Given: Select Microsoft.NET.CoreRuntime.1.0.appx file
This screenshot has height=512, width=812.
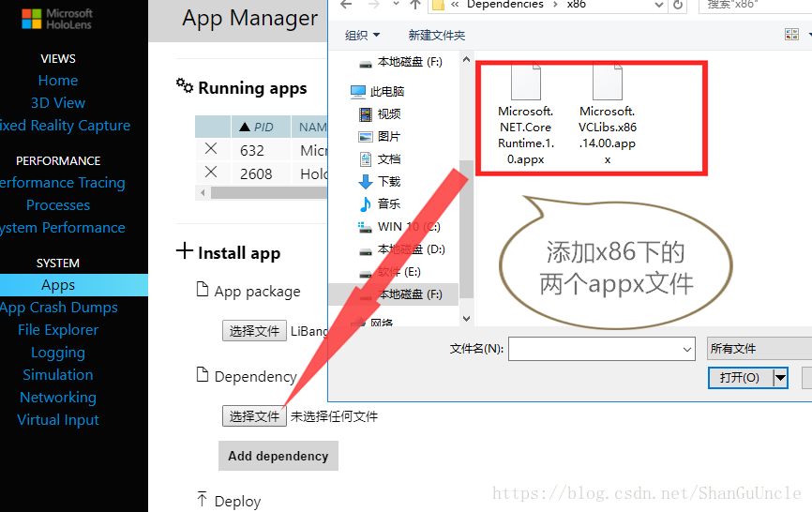Looking at the screenshot, I should click(526, 113).
